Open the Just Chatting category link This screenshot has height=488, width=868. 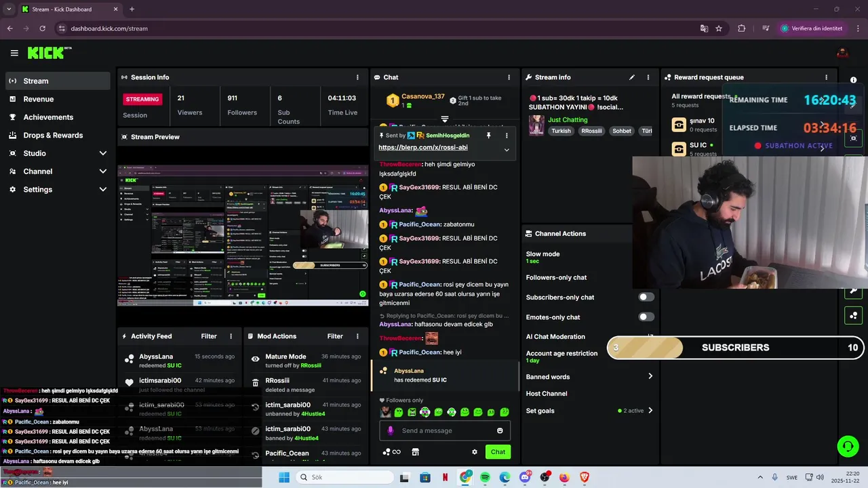point(568,120)
